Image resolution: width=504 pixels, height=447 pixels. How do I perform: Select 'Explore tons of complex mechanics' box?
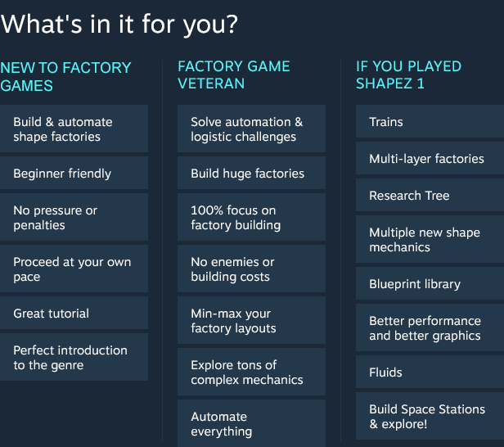tap(251, 372)
